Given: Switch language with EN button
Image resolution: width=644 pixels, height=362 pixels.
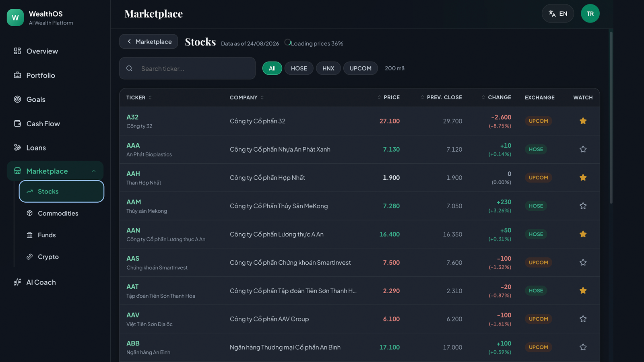Looking at the screenshot, I should (x=558, y=14).
